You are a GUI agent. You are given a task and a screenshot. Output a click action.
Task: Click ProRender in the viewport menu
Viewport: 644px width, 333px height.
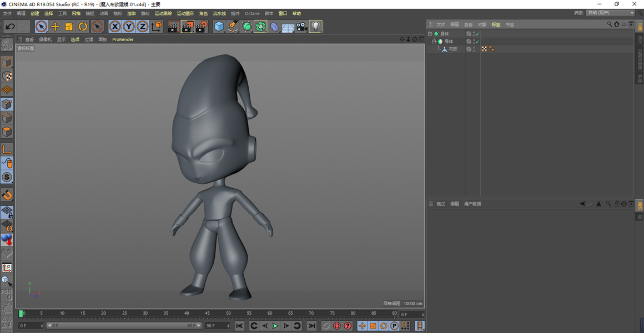tap(123, 39)
